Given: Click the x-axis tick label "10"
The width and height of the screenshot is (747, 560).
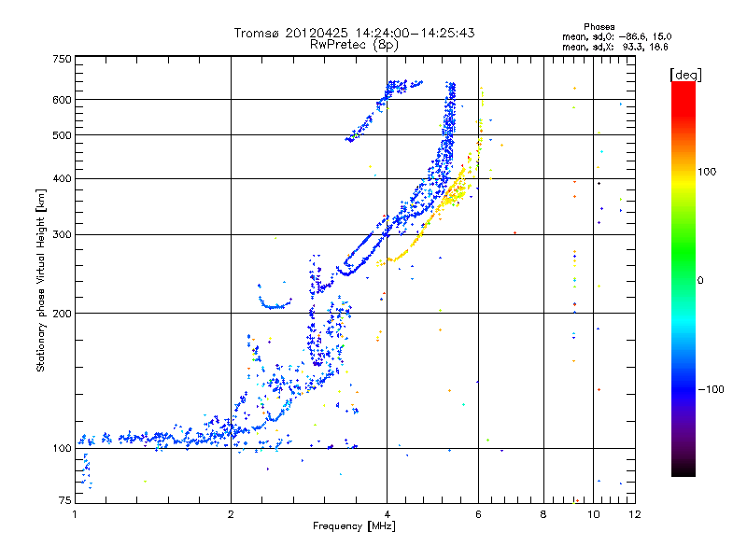Looking at the screenshot, I should (594, 514).
